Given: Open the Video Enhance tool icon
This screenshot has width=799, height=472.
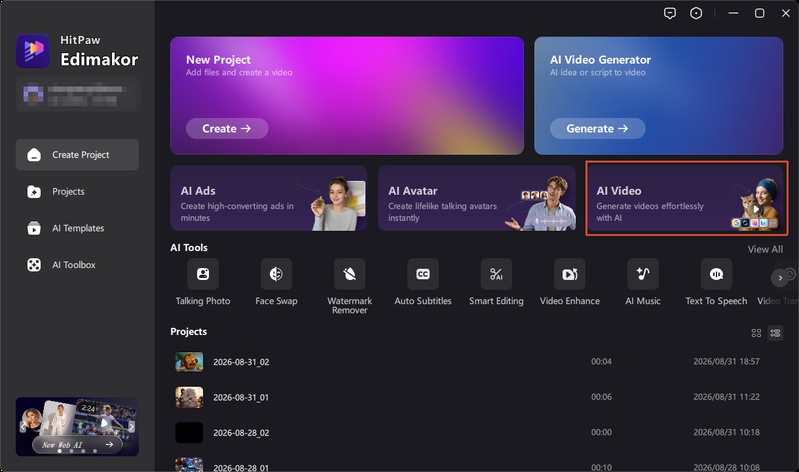Looking at the screenshot, I should tap(570, 274).
